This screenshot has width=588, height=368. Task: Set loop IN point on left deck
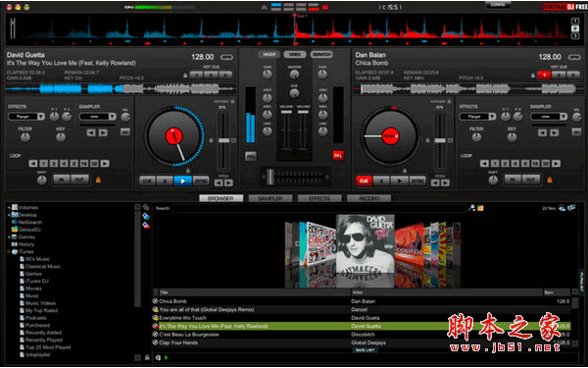tap(61, 180)
